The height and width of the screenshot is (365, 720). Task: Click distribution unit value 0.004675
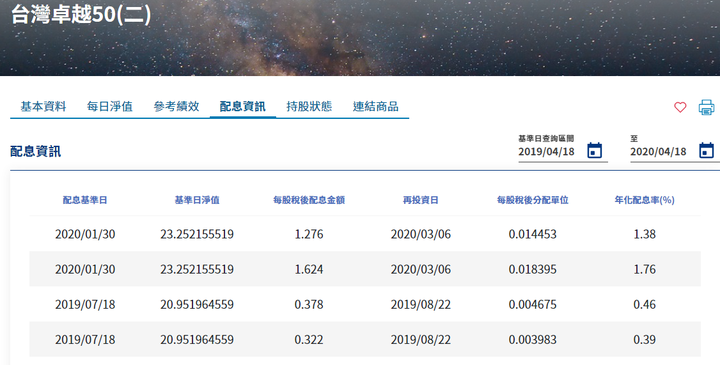click(x=533, y=304)
